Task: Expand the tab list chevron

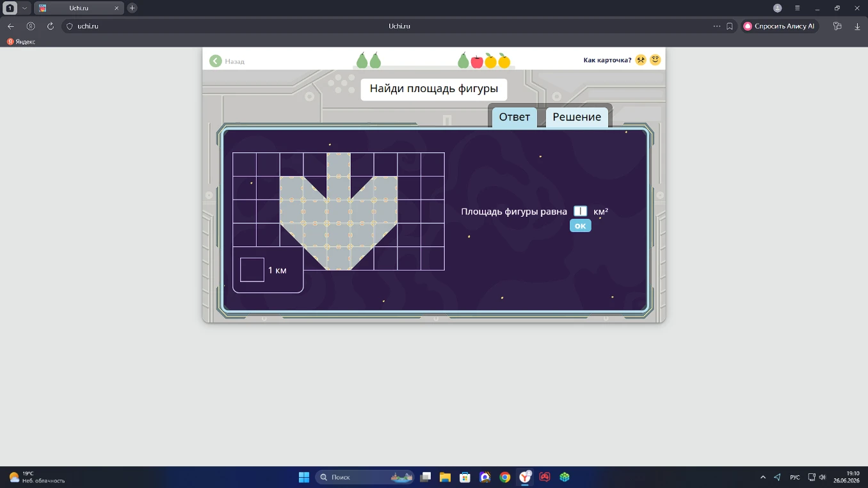Action: pos(24,8)
